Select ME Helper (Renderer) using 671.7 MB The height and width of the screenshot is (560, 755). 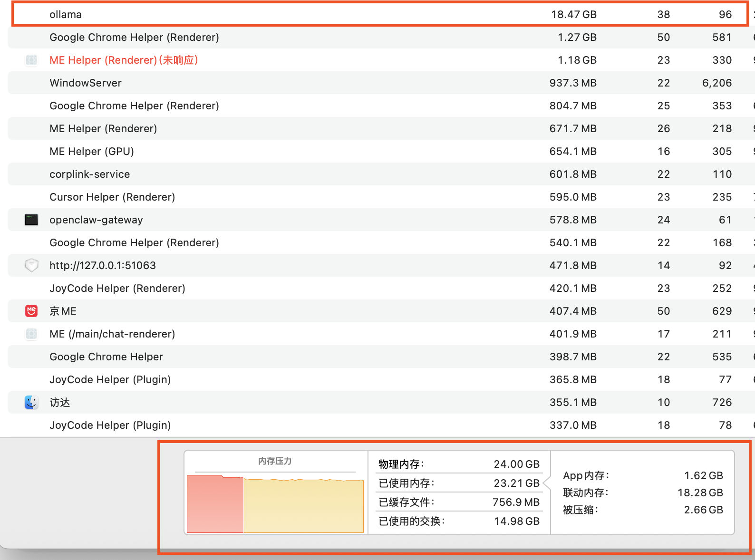[x=103, y=128]
